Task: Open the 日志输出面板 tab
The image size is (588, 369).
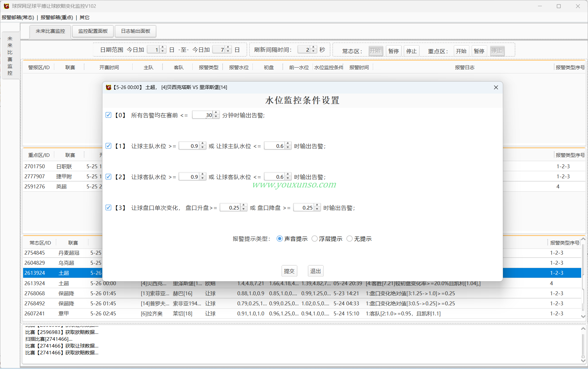Action: (x=136, y=31)
